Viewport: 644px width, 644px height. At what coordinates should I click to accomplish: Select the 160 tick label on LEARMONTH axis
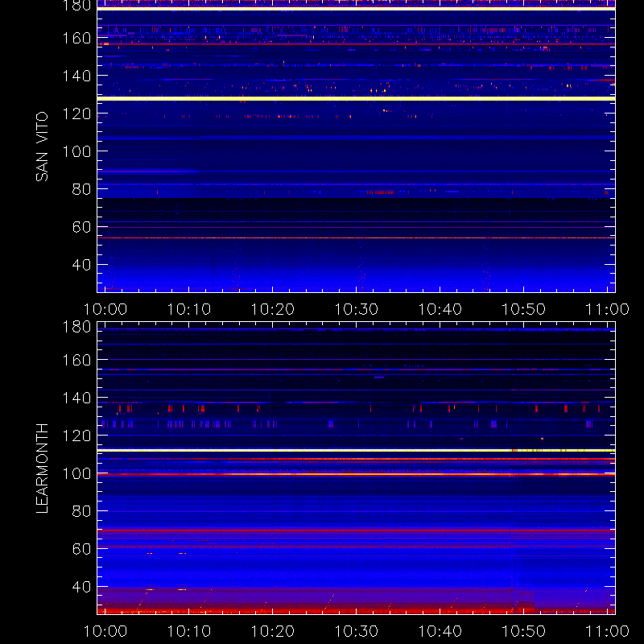coord(76,360)
